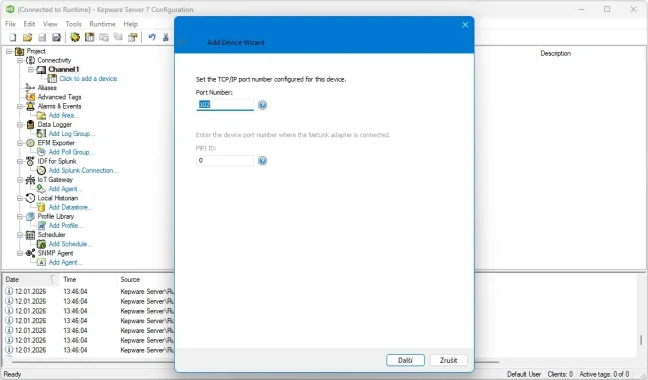The height and width of the screenshot is (380, 648).
Task: Close the Add Device Wizard dialog
Action: tap(465, 25)
